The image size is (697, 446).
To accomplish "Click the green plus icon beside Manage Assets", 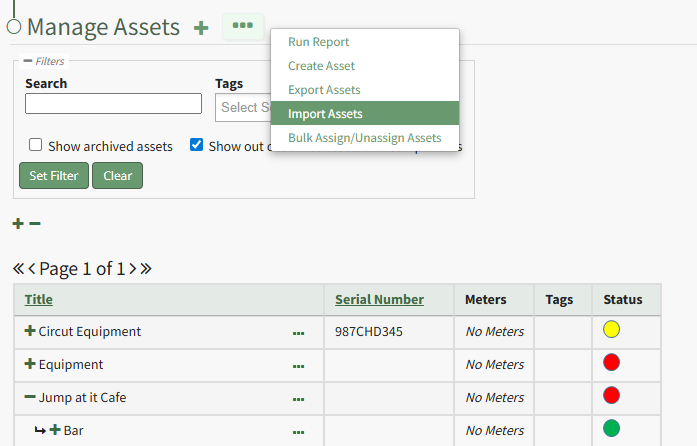I will coord(201,28).
